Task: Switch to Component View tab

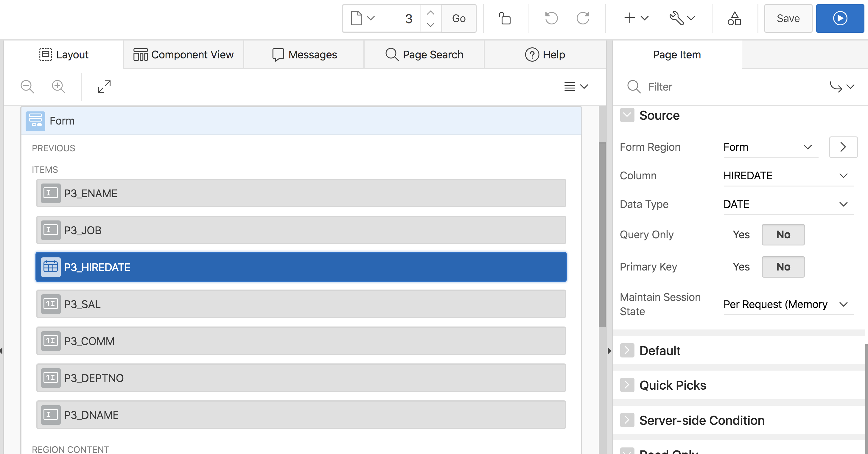Action: coord(183,55)
